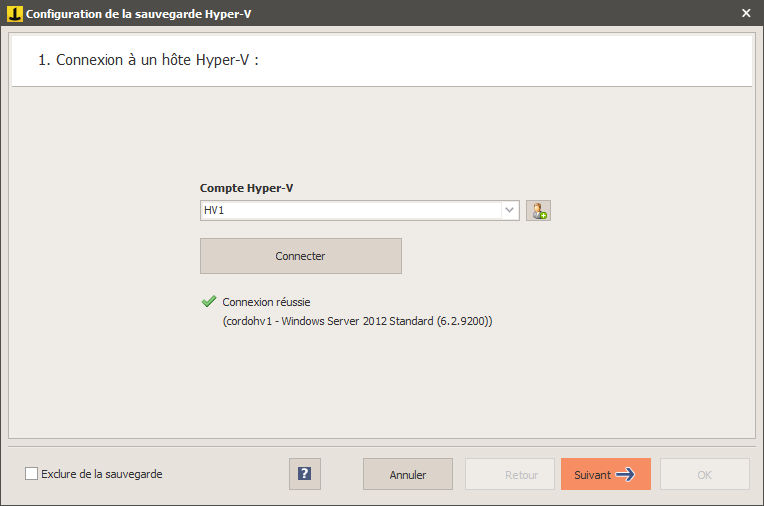Click the green checkmark success icon

click(x=209, y=301)
